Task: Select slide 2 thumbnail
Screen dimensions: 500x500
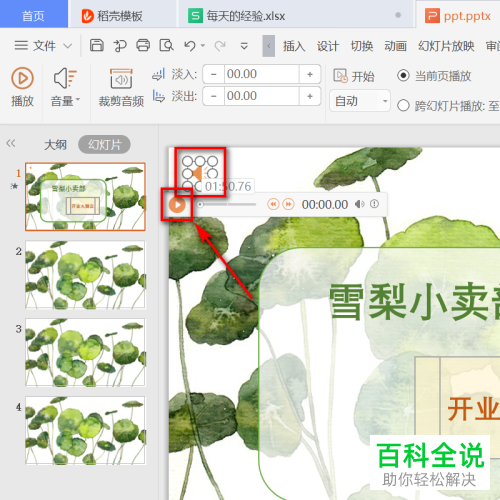Action: click(85, 275)
